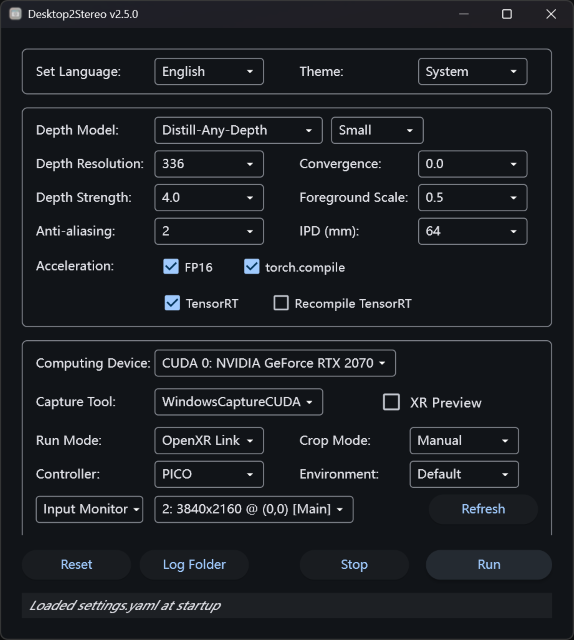574x640 pixels.
Task: Click the Refresh button
Action: click(483, 509)
